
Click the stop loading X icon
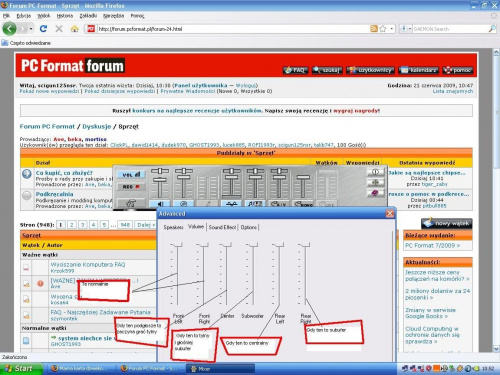(x=59, y=29)
